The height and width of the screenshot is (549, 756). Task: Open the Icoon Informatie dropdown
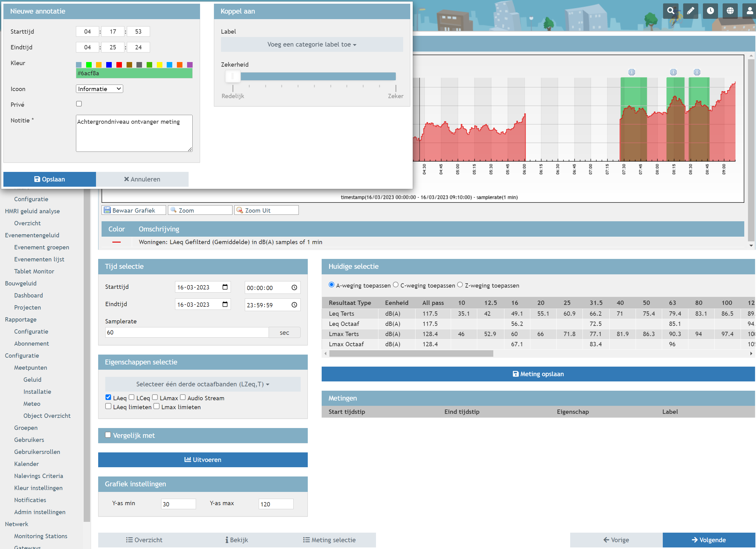(x=99, y=89)
